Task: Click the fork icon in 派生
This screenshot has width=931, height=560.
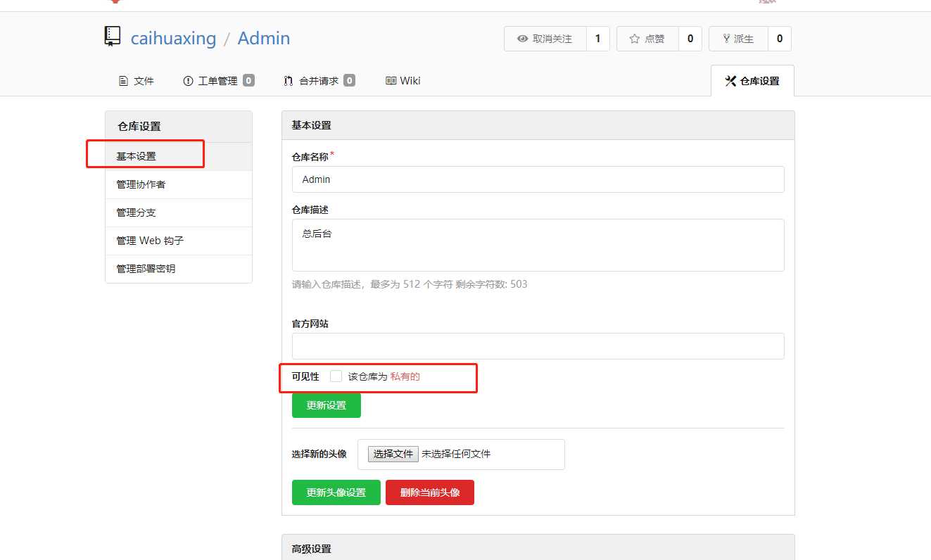Action: click(726, 39)
